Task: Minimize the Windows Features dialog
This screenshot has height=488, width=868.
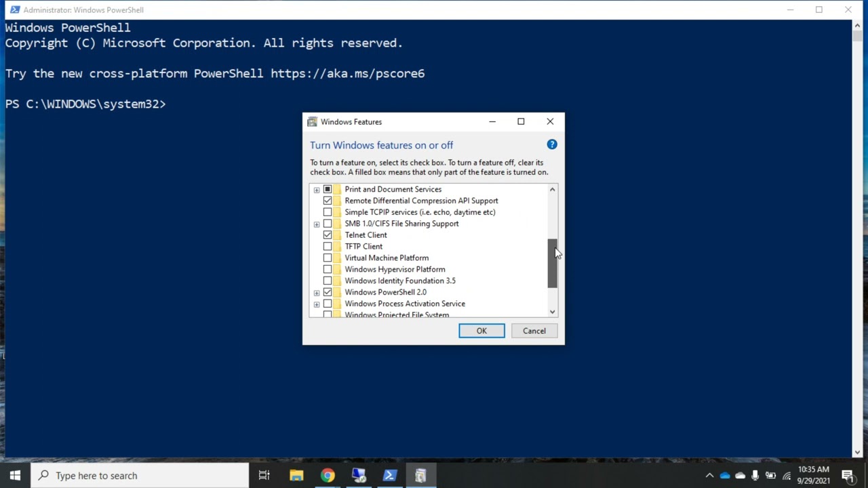Action: [492, 122]
